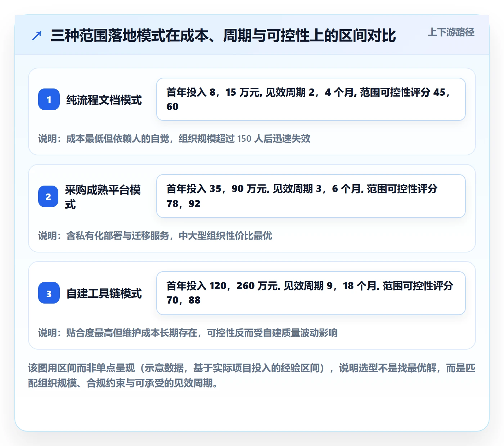
Task: Click the 采购成熟平台模式 heading
Action: click(103, 197)
